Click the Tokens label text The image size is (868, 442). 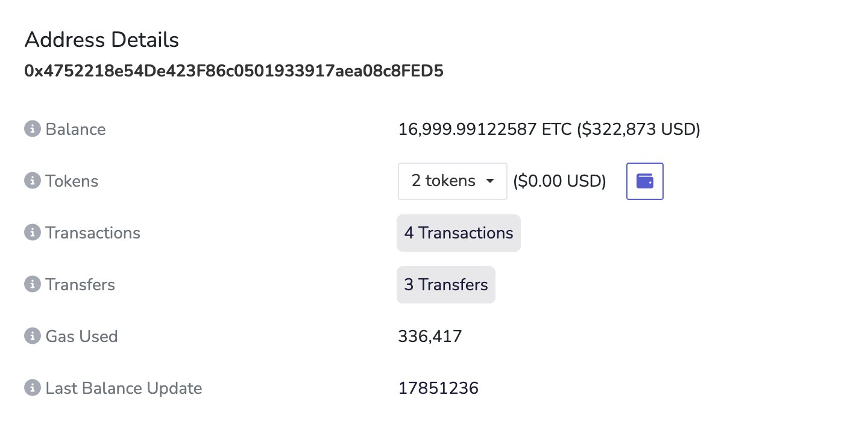(72, 181)
